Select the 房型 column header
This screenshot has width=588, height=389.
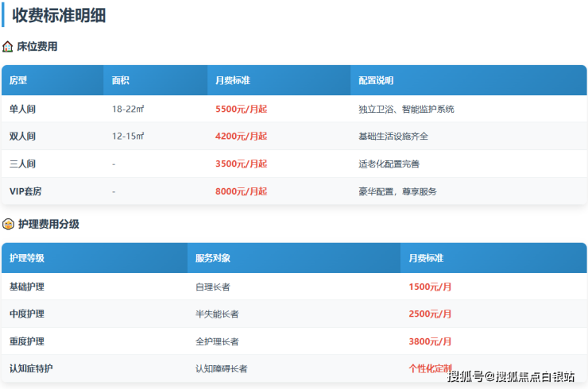(18, 81)
